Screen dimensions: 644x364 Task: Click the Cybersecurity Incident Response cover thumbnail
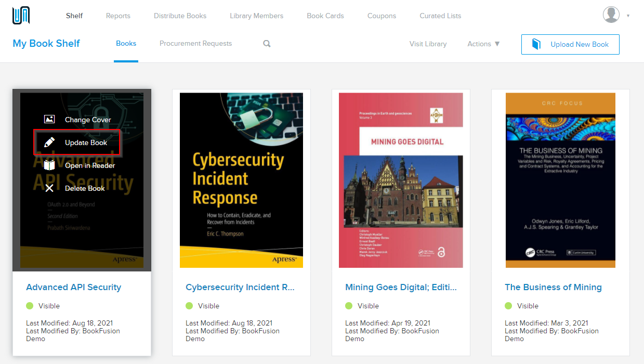coord(241,180)
